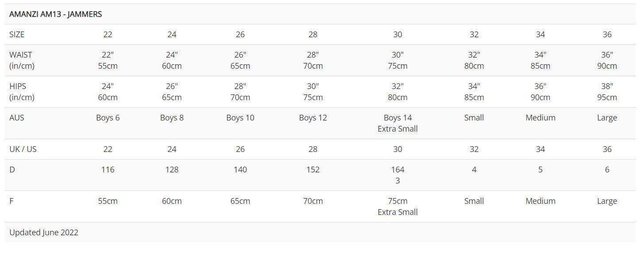
Task: Click the UK / US row label
Action: [x=23, y=149]
